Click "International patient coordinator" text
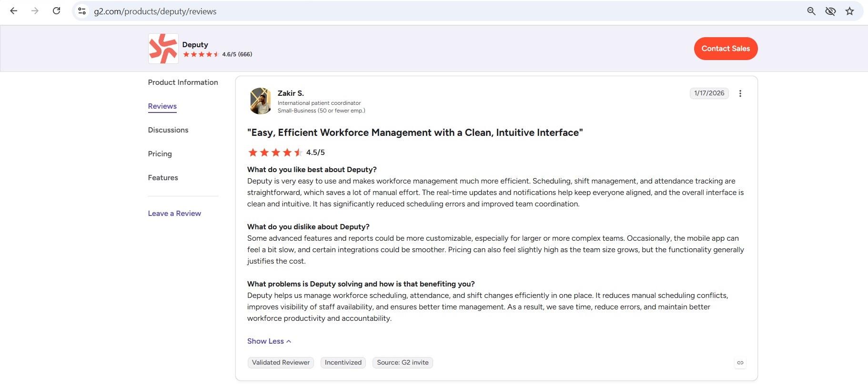Image resolution: width=868 pixels, height=388 pixels. tap(319, 103)
